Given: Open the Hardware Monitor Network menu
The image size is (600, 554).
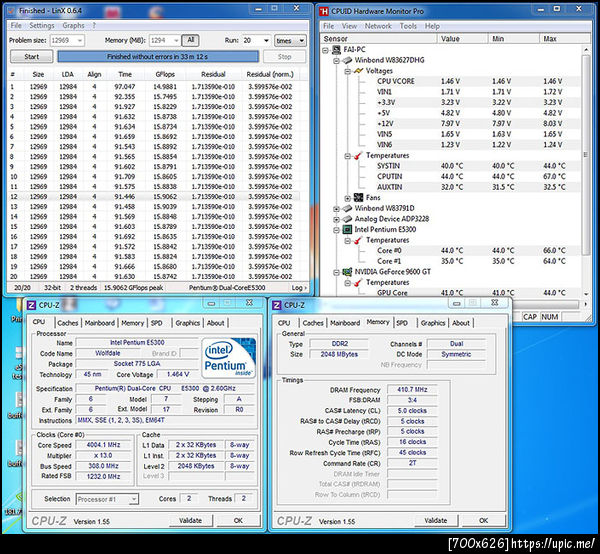Looking at the screenshot, I should coord(378,26).
